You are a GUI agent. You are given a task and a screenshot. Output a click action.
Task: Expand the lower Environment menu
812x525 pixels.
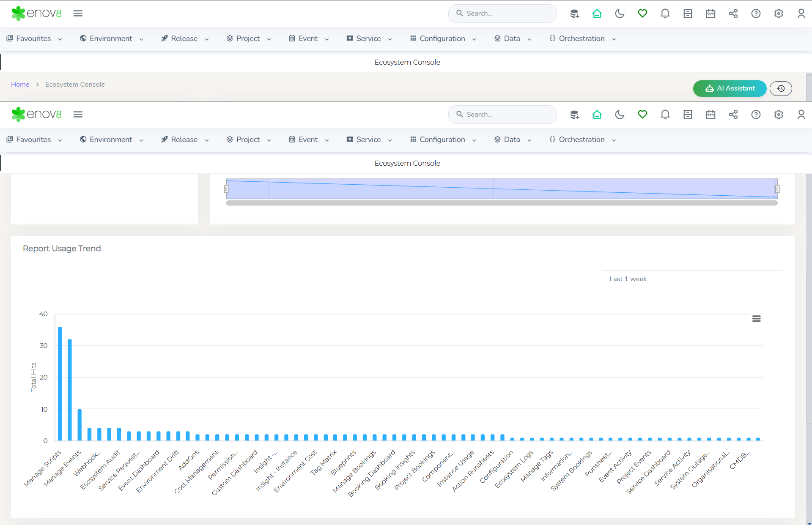112,139
